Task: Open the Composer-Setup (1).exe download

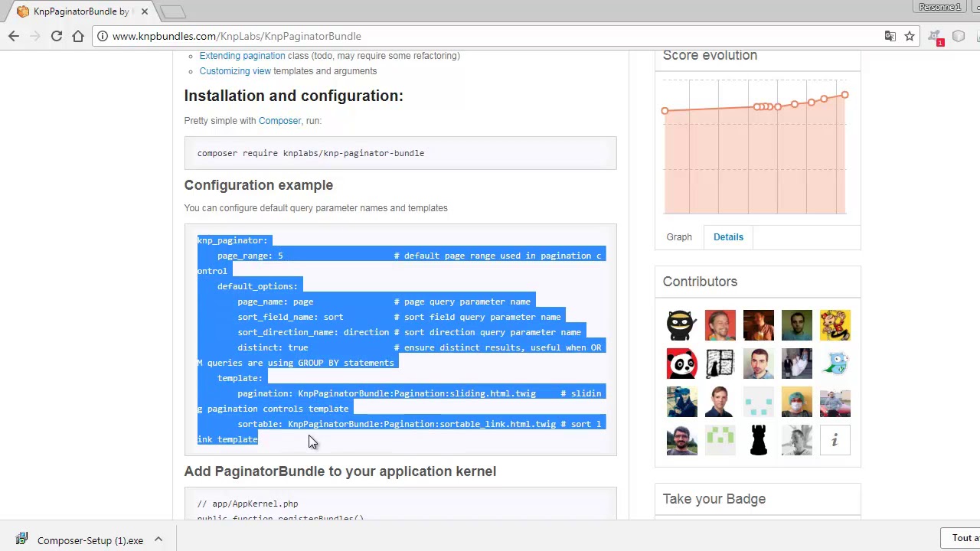Action: point(90,540)
